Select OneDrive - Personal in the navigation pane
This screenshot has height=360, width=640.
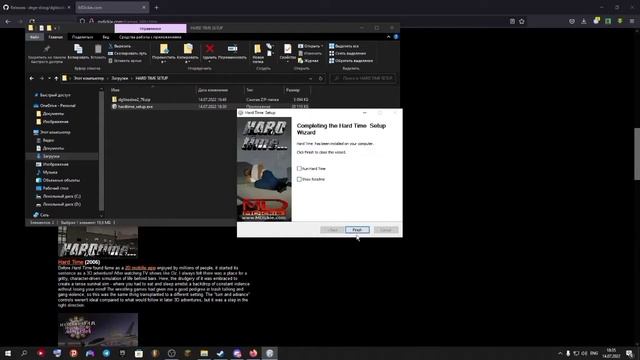click(58, 106)
